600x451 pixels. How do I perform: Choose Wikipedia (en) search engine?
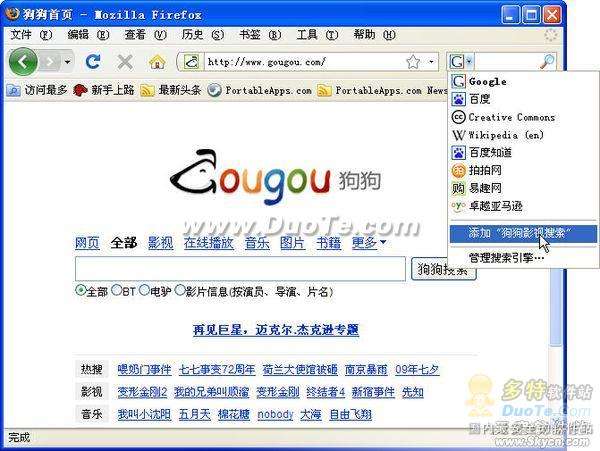pyautogui.click(x=523, y=135)
